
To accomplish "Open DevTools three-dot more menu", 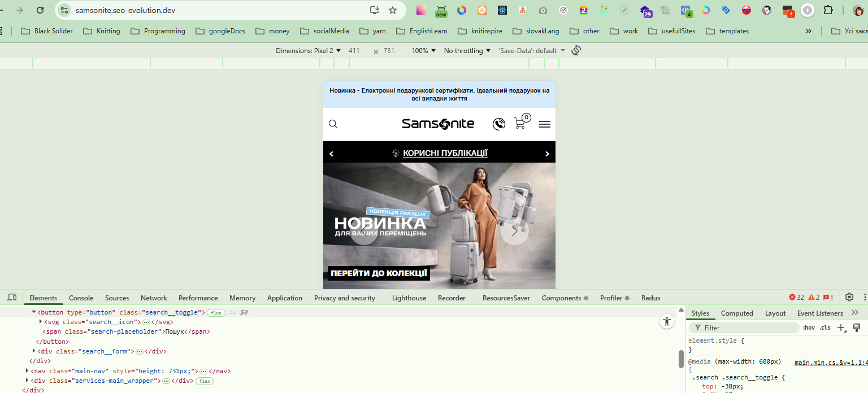I will coord(865,298).
